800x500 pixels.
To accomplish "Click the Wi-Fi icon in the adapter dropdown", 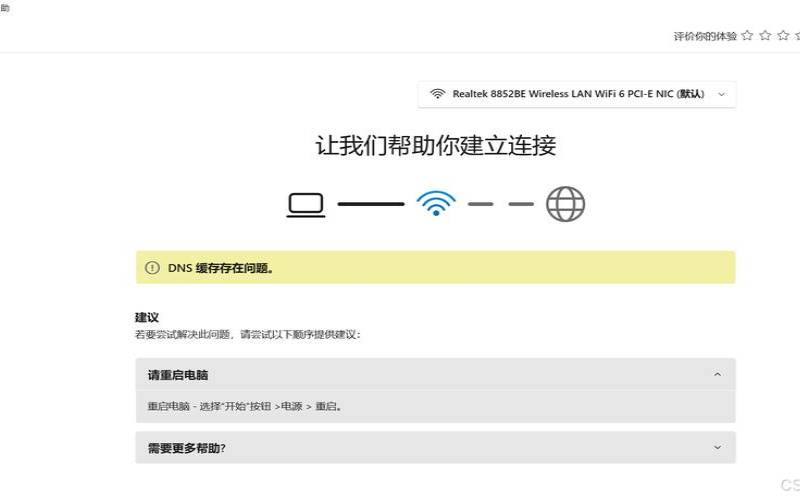I will [437, 94].
